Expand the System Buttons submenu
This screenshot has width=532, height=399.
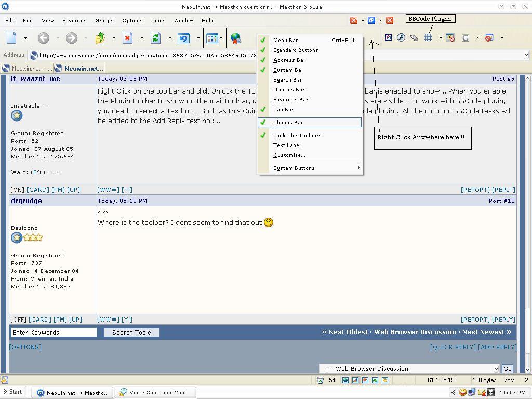coord(294,168)
